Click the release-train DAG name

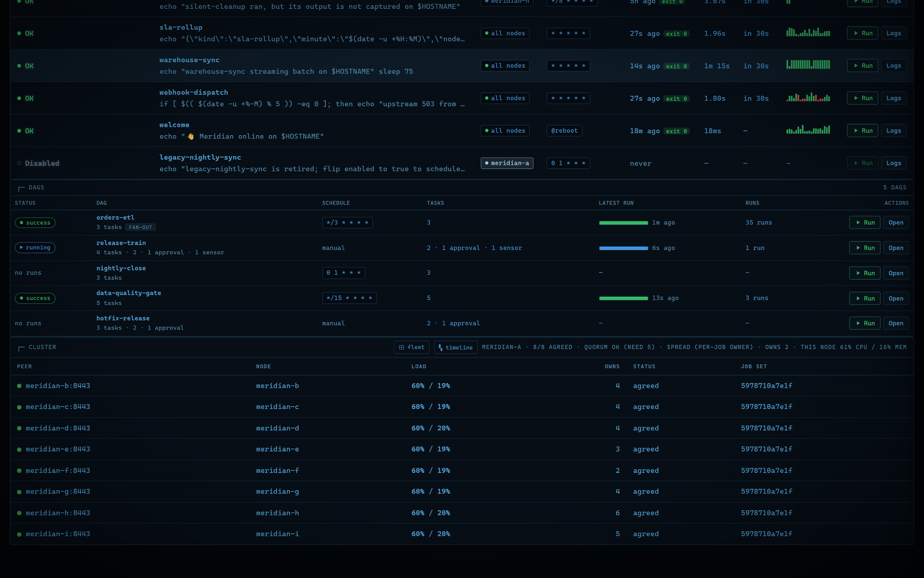pos(121,243)
